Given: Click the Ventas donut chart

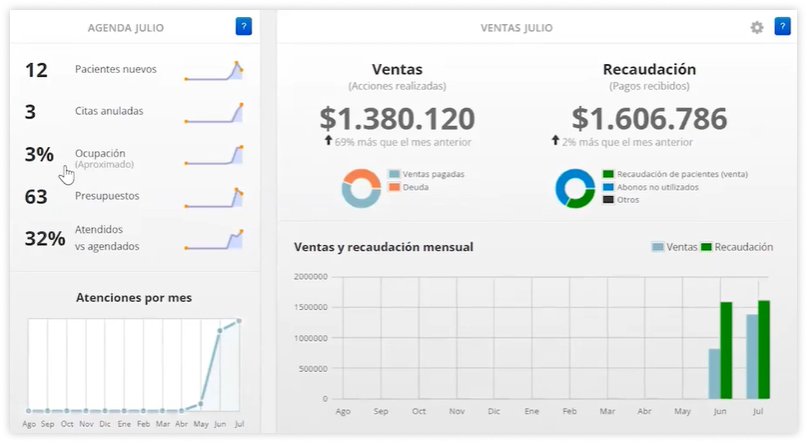Looking at the screenshot, I should coord(361,187).
